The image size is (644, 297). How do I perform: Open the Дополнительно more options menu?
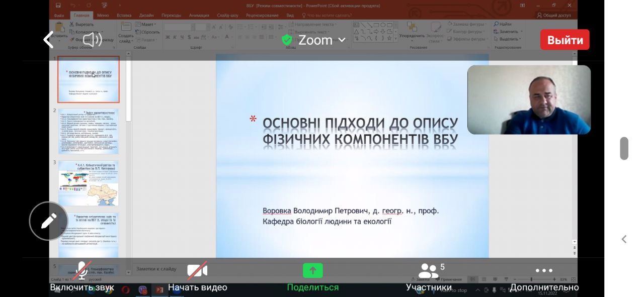point(544,276)
